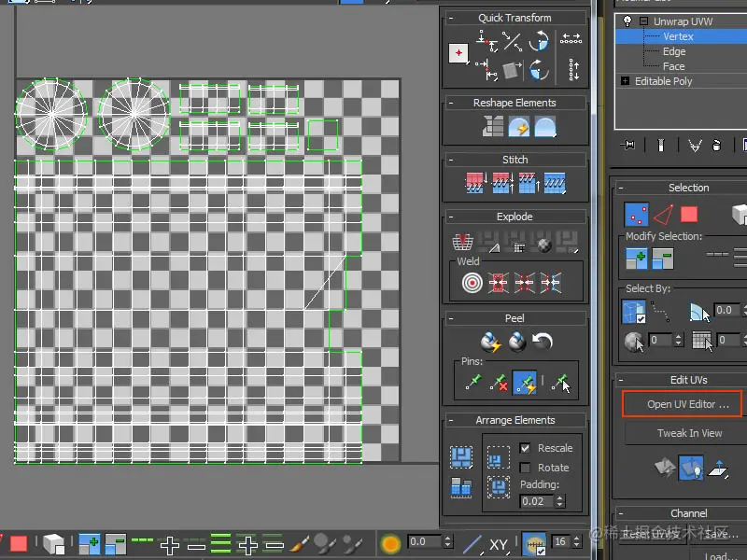Click Relax Until Flat lightning icon
The image size is (747, 560).
[x=519, y=127]
